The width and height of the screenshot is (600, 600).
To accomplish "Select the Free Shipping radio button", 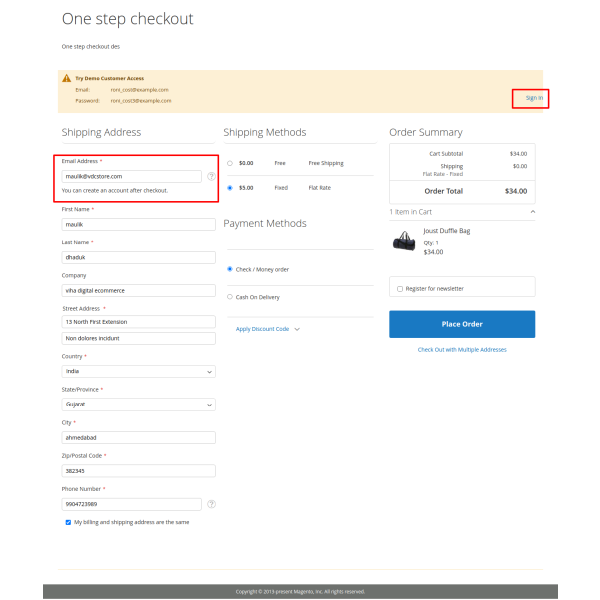I will point(230,162).
